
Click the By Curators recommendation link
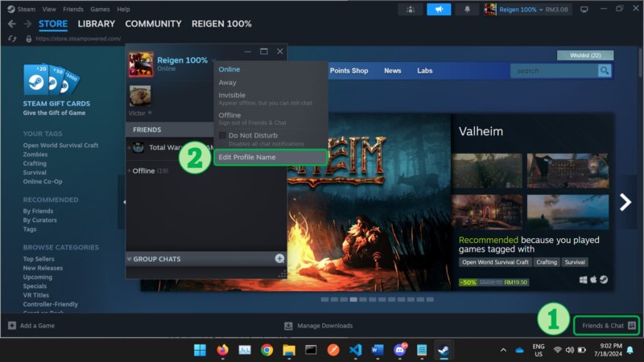39,220
